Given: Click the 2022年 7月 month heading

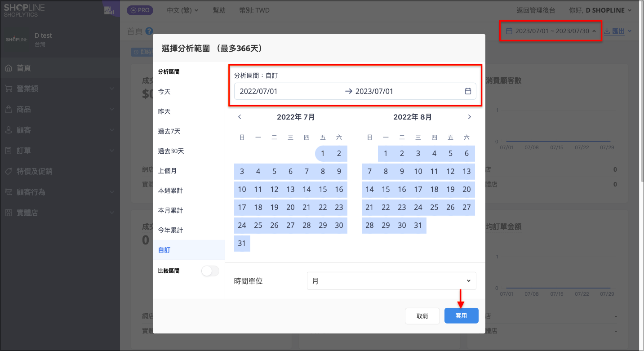Looking at the screenshot, I should (296, 117).
